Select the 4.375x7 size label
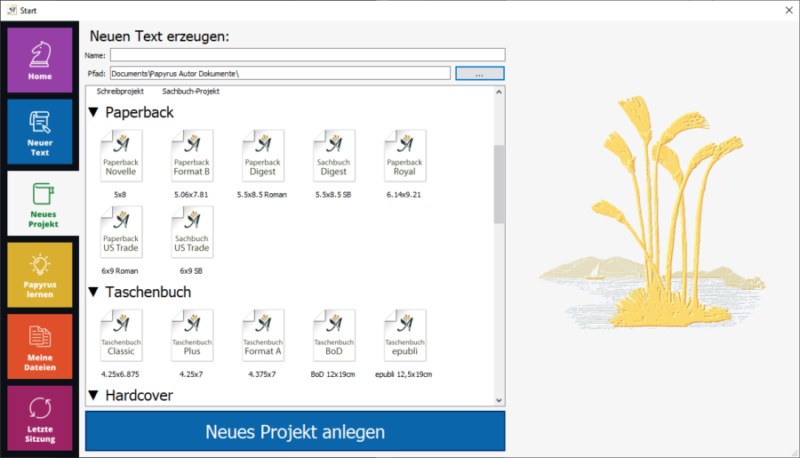 262,374
